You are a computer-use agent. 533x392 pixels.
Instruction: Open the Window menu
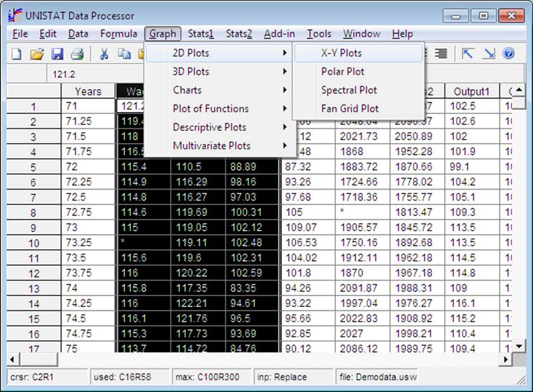pos(362,34)
